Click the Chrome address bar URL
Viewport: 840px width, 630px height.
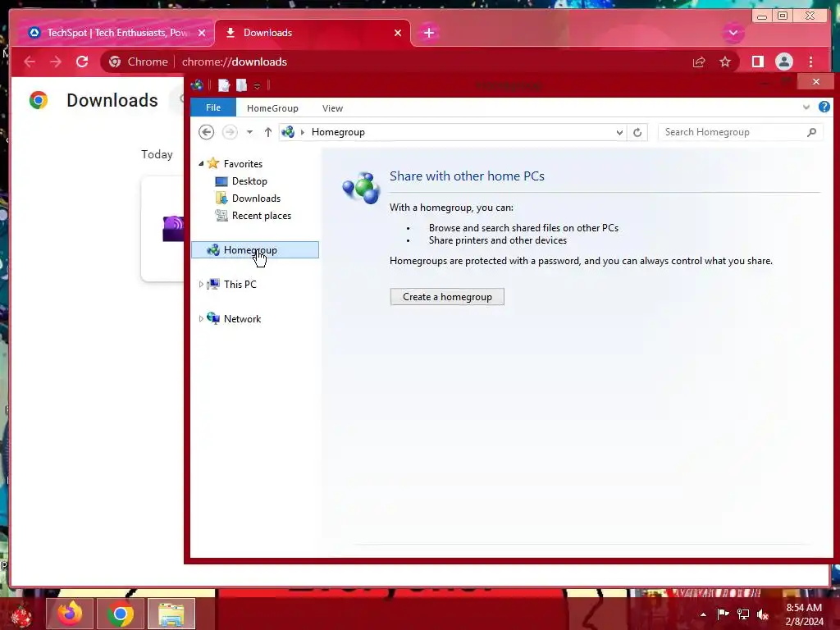coord(234,62)
